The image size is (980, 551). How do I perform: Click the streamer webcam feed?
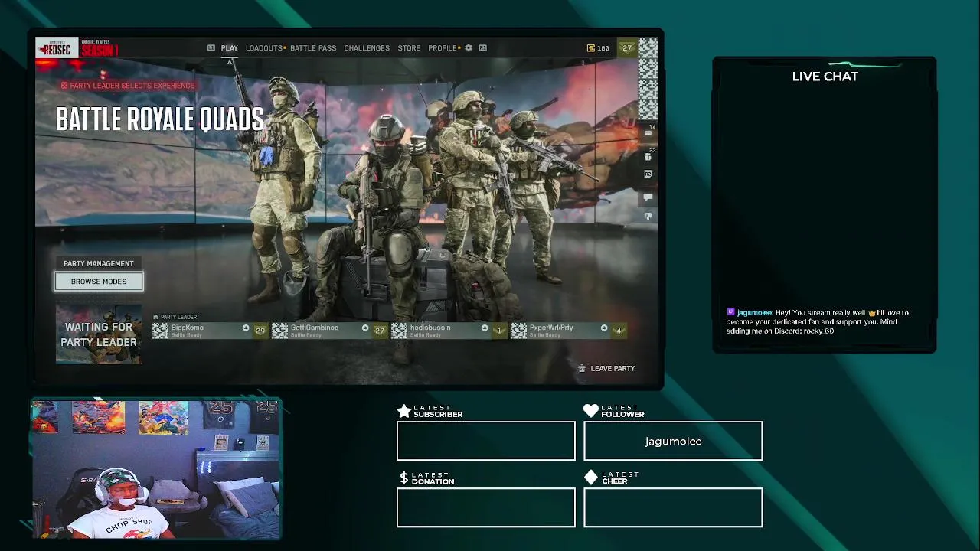pos(156,468)
